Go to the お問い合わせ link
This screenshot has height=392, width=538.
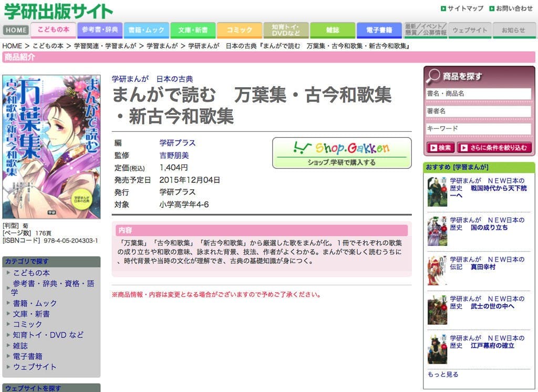tap(514, 8)
